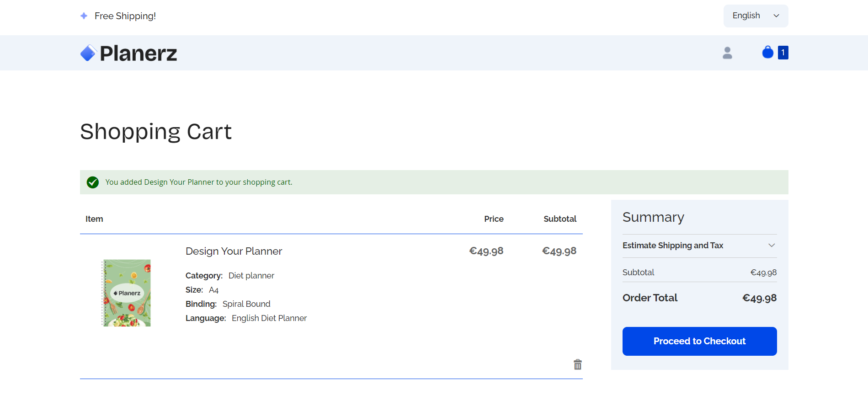Click the diet planner product thumbnail
Viewport: 868px width, 401px height.
point(126,293)
